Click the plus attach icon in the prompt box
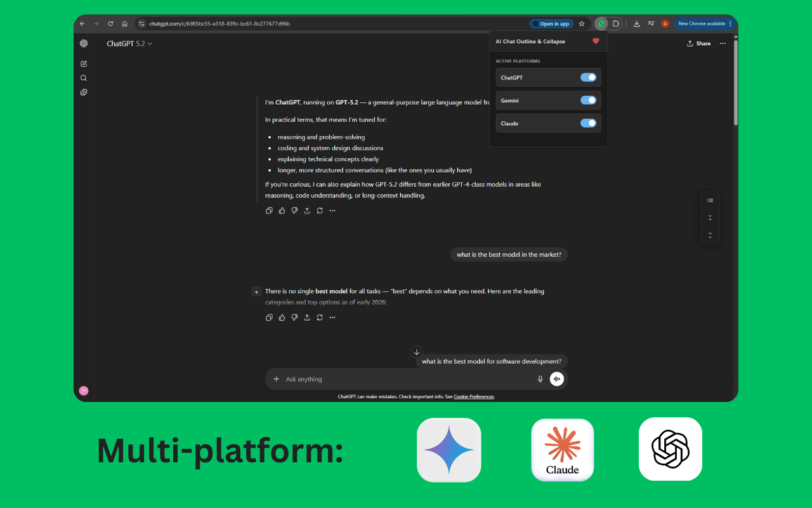Image resolution: width=812 pixels, height=508 pixels. click(276, 379)
